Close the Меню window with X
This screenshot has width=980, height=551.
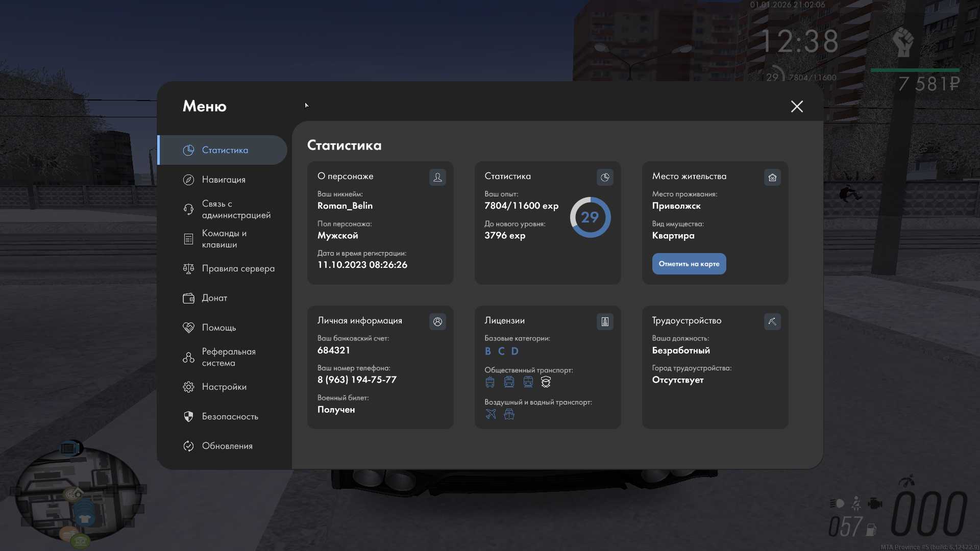797,106
